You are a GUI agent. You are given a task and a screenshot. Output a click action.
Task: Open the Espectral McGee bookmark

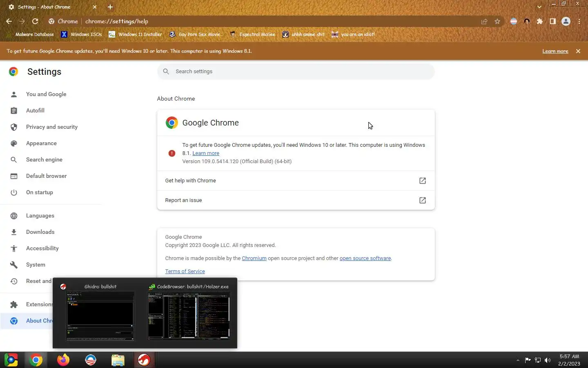253,34
